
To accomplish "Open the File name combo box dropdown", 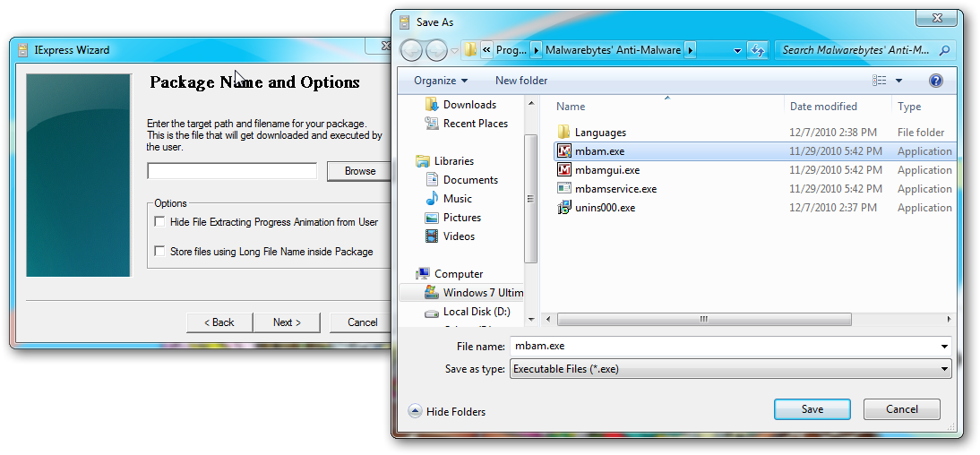I will (944, 346).
